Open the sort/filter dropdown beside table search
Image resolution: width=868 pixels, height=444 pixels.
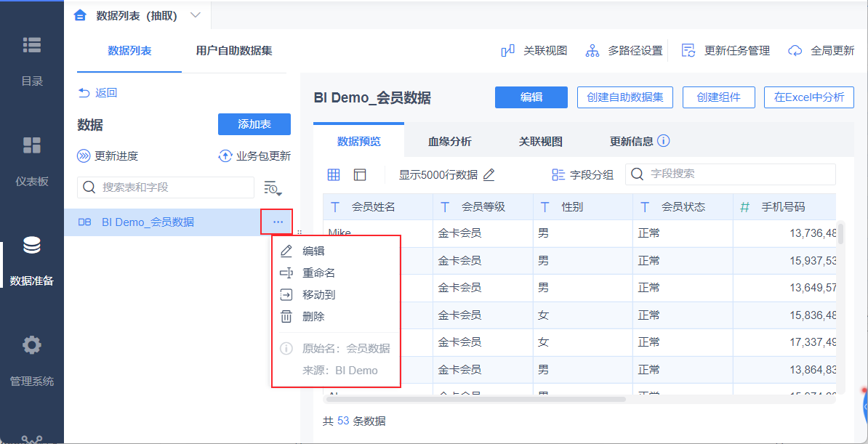(x=273, y=188)
